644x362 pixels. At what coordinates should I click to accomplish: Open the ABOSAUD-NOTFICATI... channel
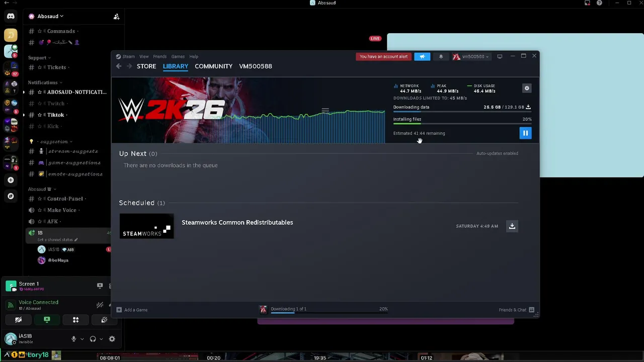(x=68, y=92)
